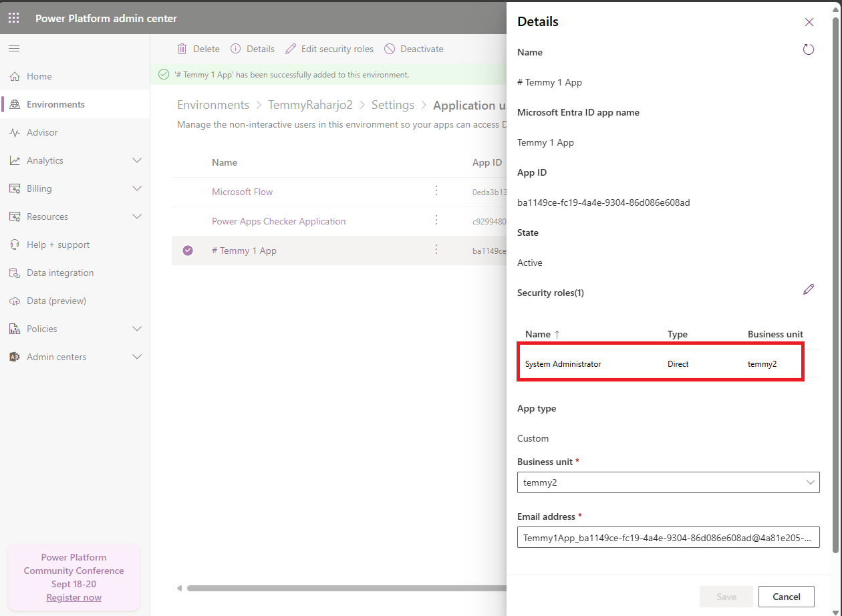Sort security roles by Name column
Viewport: 842px width, 616px height.
pyautogui.click(x=543, y=334)
